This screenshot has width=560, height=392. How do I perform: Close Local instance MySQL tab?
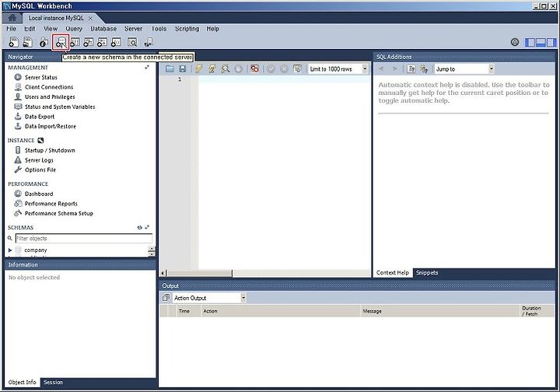(90, 18)
